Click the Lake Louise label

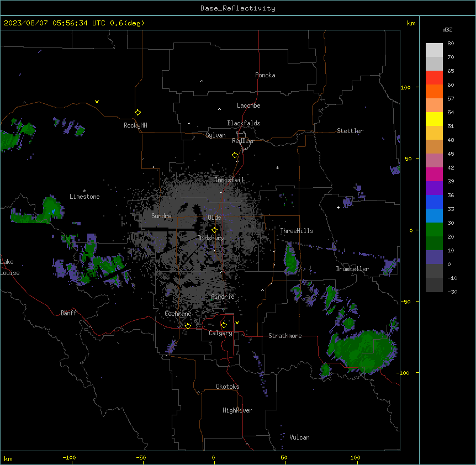(x=10, y=267)
